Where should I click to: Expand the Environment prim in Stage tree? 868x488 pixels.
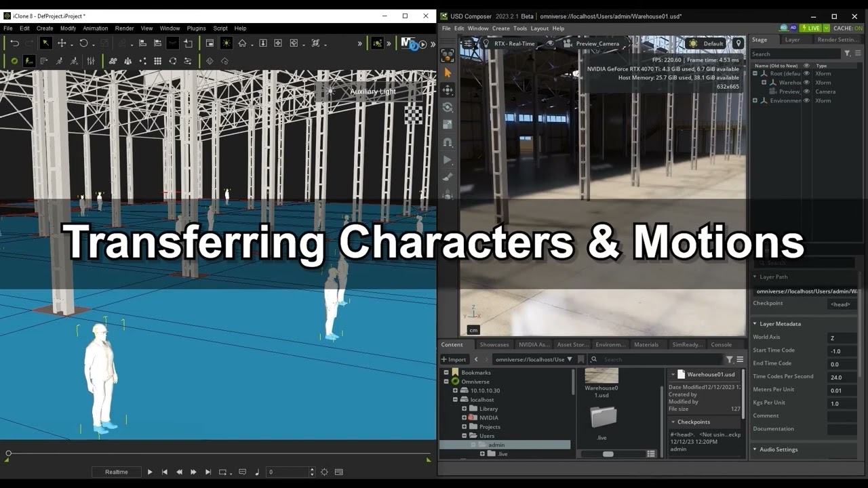coord(755,100)
